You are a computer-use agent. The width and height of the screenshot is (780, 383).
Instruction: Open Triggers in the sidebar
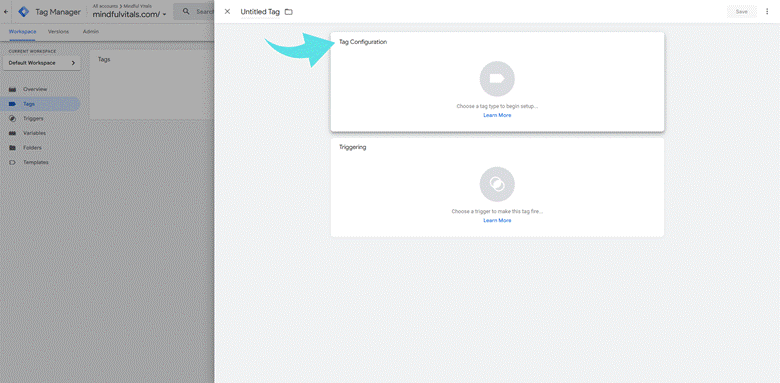pyautogui.click(x=33, y=119)
